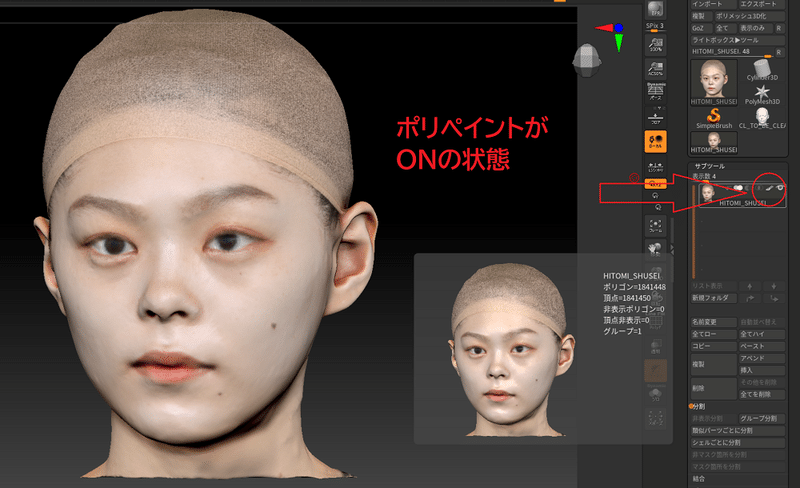Click グループ分割 (Groups Split) button
This screenshot has width=800, height=488.
[762, 419]
